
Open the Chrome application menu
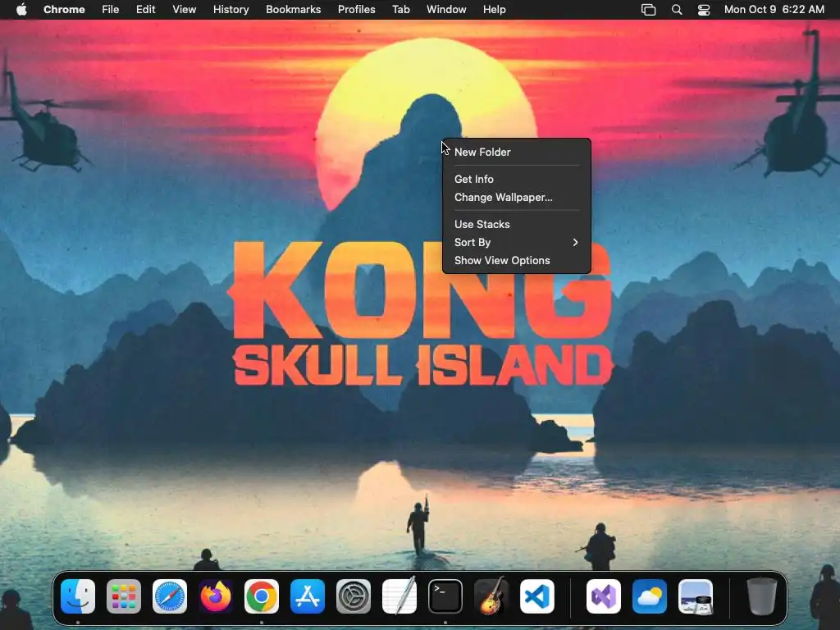(64, 9)
